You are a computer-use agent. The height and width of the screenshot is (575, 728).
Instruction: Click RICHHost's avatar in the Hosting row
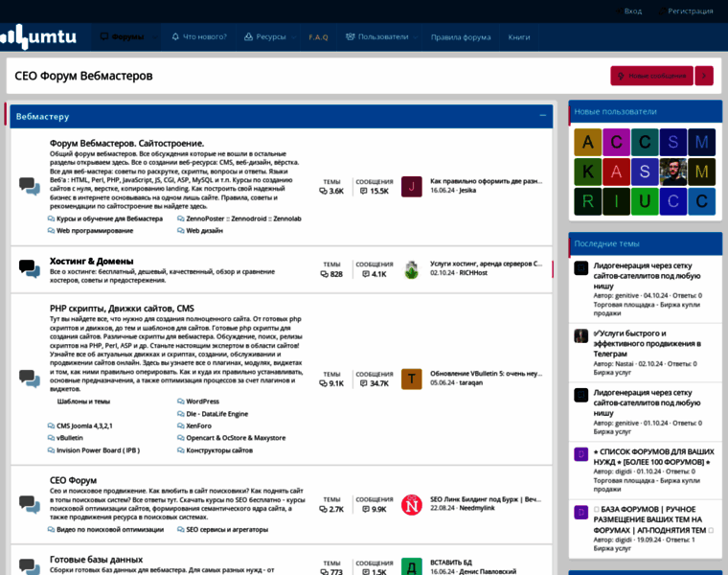(412, 269)
